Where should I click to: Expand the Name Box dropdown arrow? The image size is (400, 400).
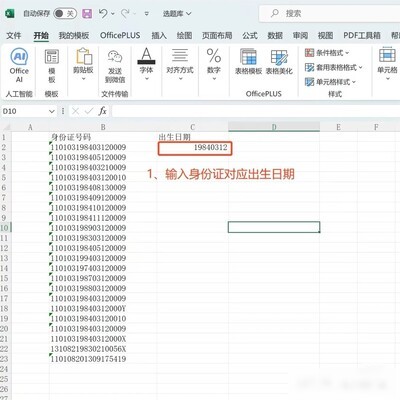(x=52, y=111)
